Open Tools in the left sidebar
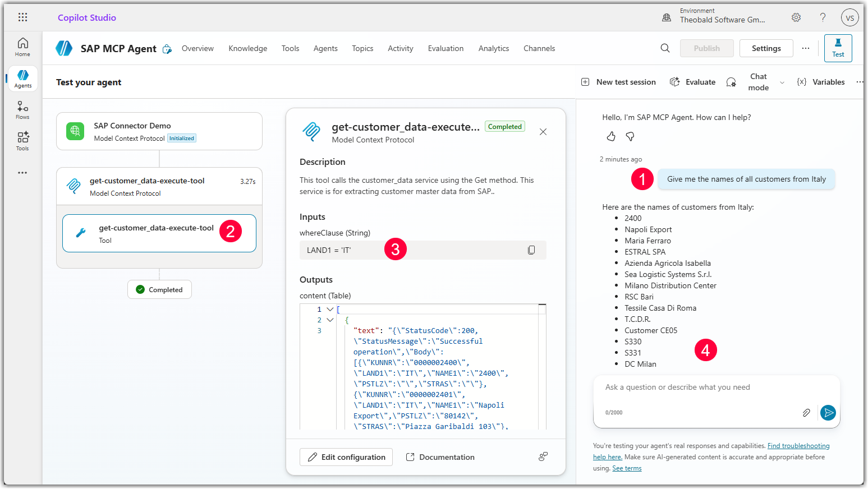 coord(22,141)
